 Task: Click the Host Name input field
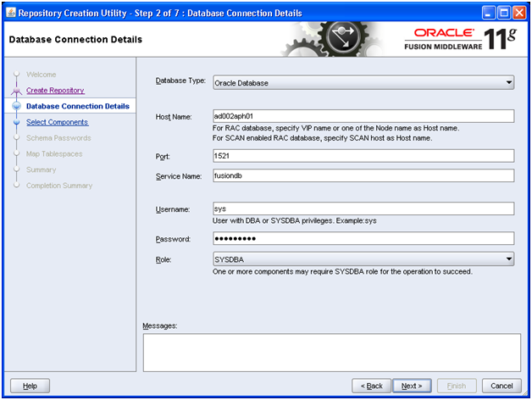pyautogui.click(x=363, y=116)
